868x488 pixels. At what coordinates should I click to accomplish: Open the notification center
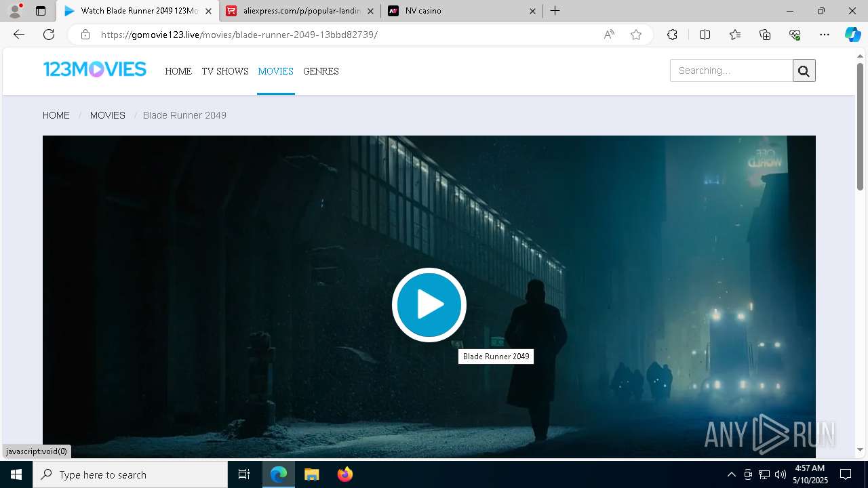(846, 474)
